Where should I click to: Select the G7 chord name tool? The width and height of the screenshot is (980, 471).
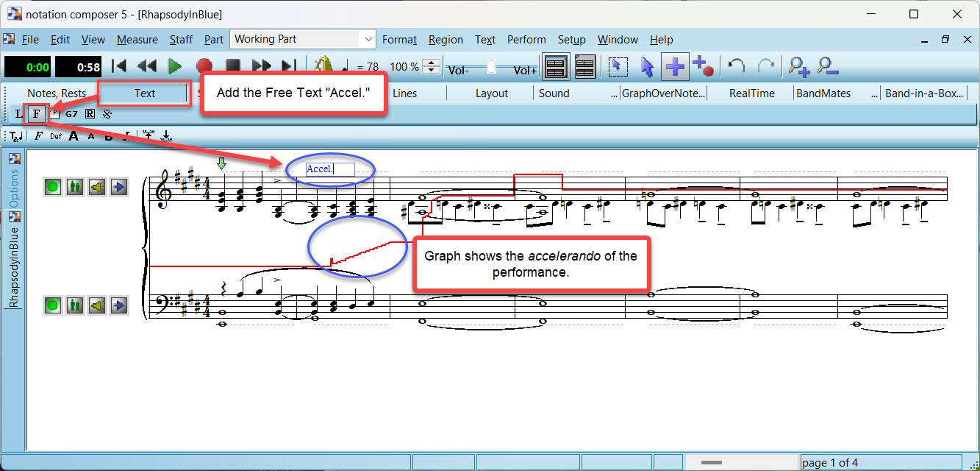[x=71, y=114]
